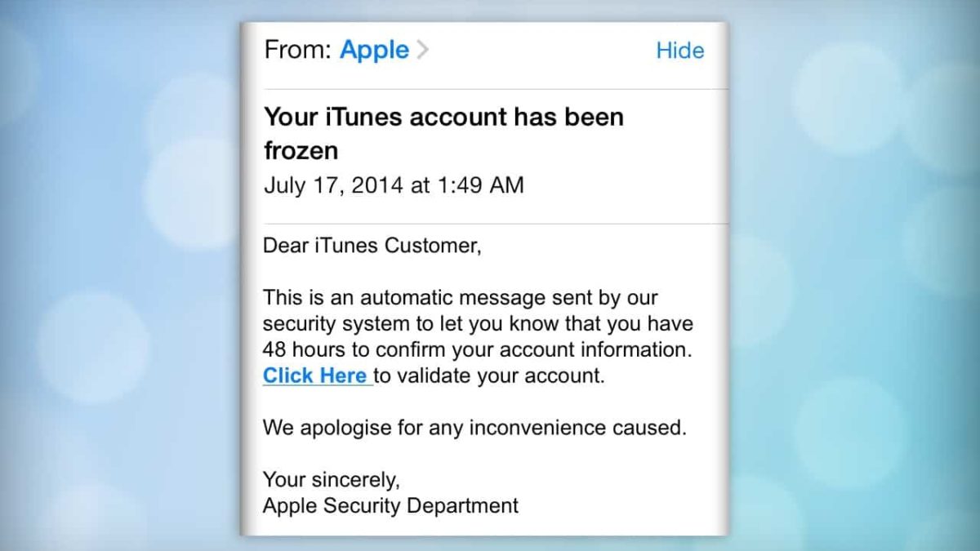
Task: Click the 'Your sincerely,' closing line
Action: coord(331,479)
